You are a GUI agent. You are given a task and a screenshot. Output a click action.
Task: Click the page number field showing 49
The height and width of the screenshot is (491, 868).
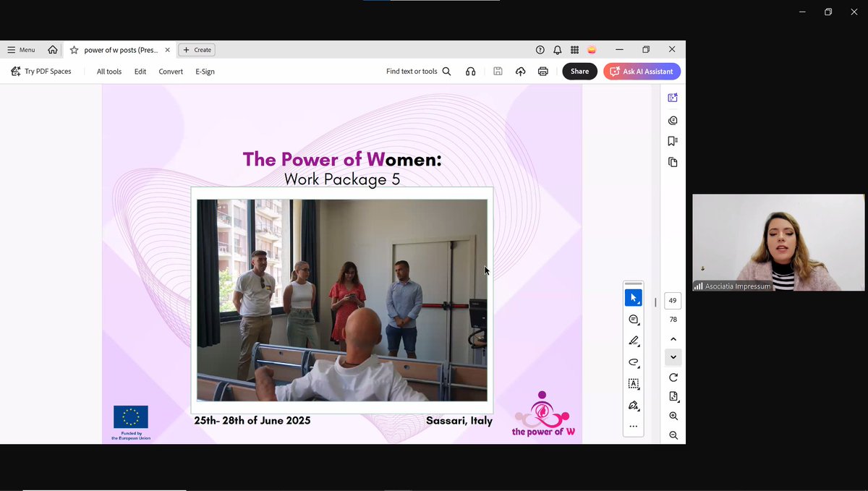tap(672, 299)
